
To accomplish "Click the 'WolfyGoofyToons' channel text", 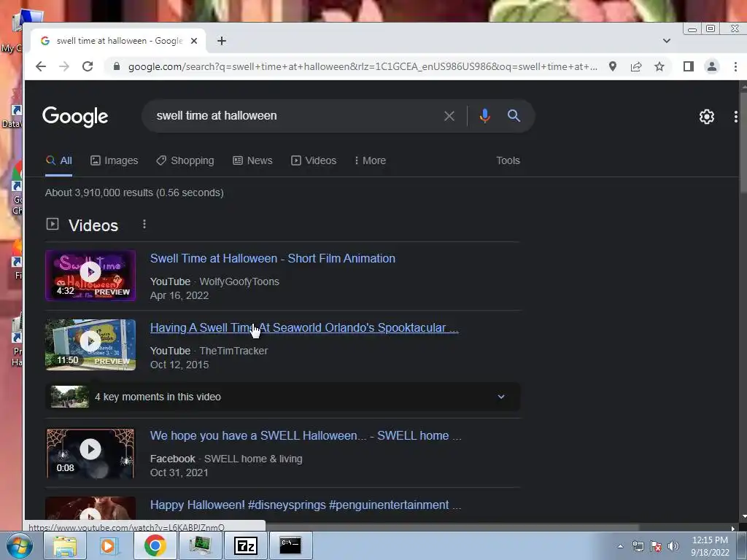I will point(239,281).
